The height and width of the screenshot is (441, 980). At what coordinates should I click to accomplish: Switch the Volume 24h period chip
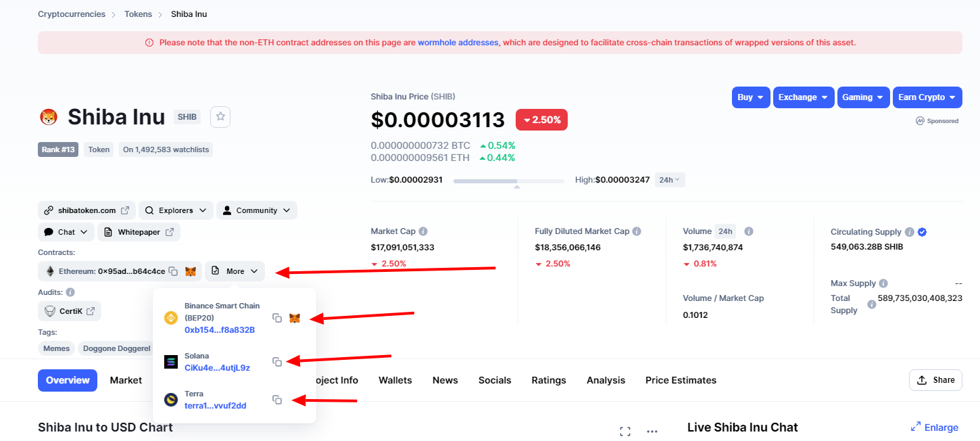726,231
